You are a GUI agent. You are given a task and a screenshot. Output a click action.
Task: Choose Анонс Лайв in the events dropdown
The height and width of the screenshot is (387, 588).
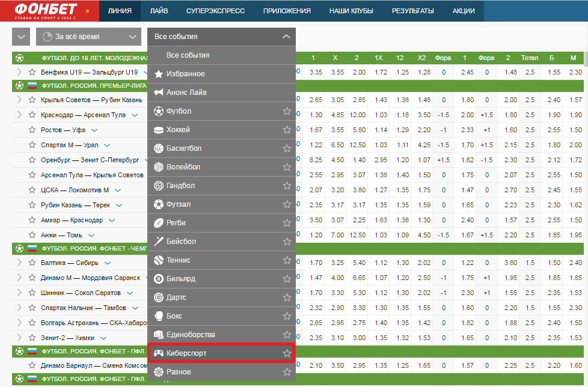pos(221,92)
